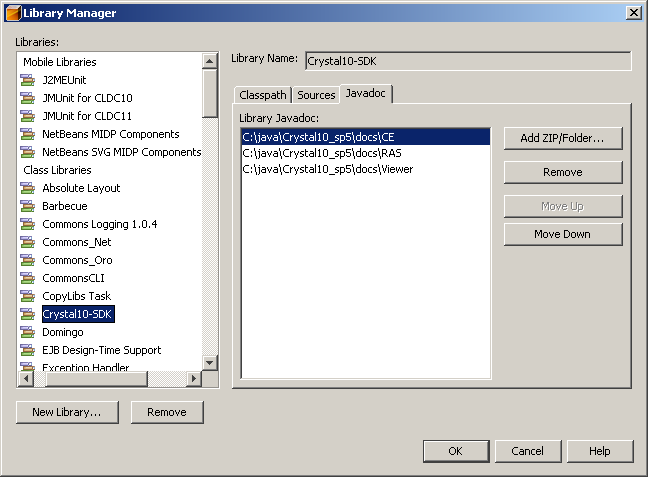The height and width of the screenshot is (477, 648).
Task: Switch to the Classpath tab
Action: point(263,95)
